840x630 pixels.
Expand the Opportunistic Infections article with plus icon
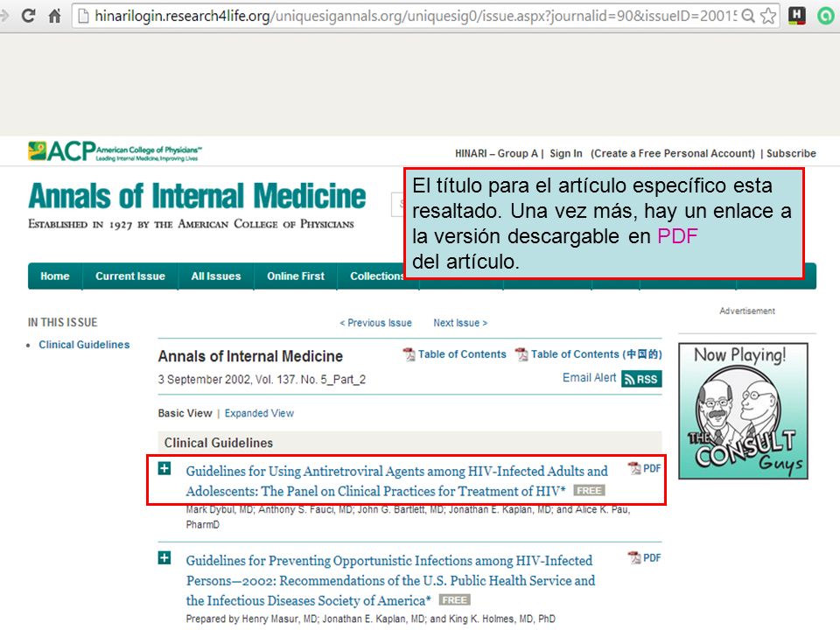[x=164, y=558]
